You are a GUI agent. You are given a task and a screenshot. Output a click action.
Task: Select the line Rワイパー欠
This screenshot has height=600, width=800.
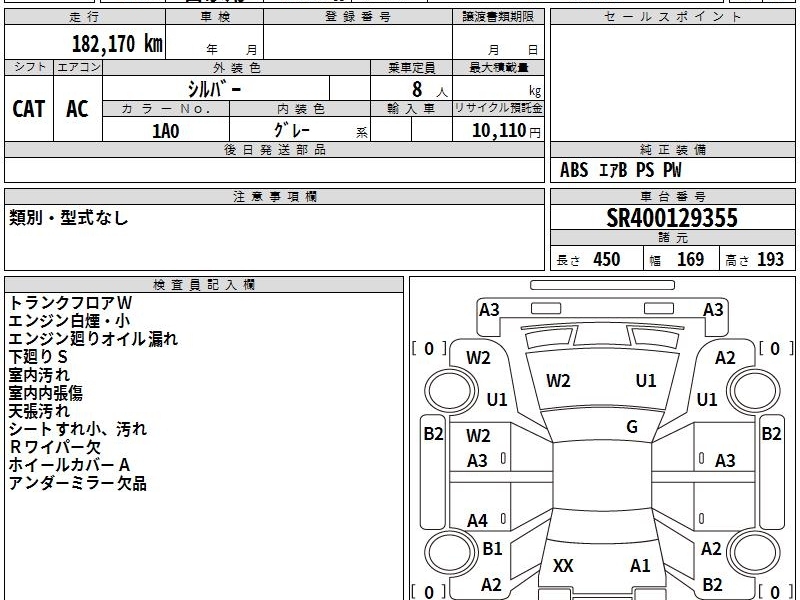(x=55, y=447)
